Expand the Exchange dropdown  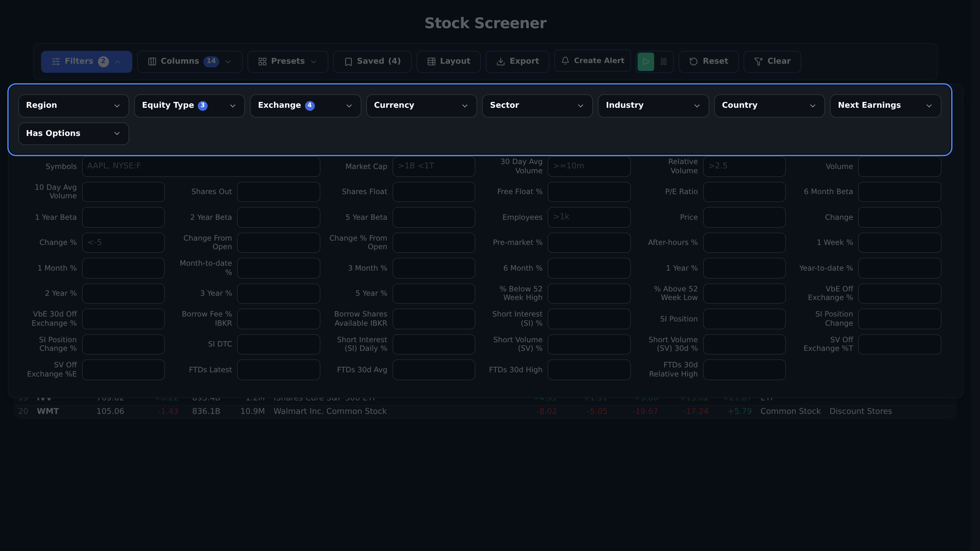click(x=306, y=106)
